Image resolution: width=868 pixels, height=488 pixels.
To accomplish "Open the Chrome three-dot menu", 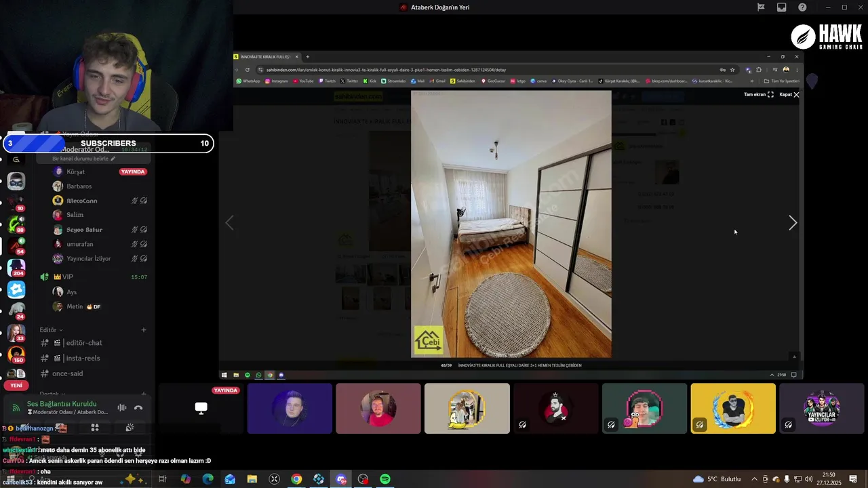I will pyautogui.click(x=796, y=70).
